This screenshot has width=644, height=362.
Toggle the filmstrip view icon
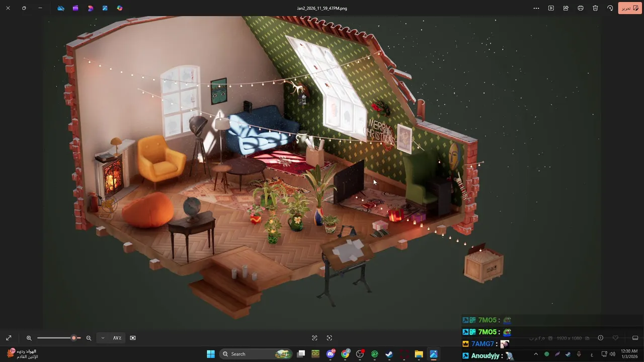tap(635, 338)
